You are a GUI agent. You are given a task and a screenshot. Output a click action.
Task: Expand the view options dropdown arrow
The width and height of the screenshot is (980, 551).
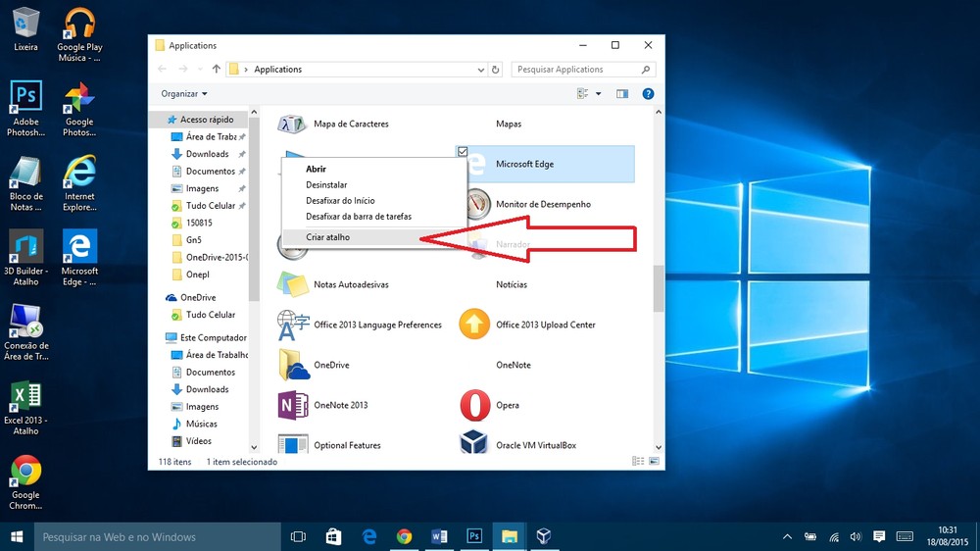pyautogui.click(x=599, y=94)
